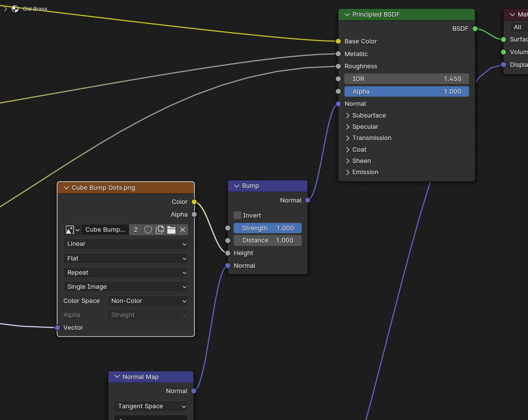Click the IOR value field

406,79
